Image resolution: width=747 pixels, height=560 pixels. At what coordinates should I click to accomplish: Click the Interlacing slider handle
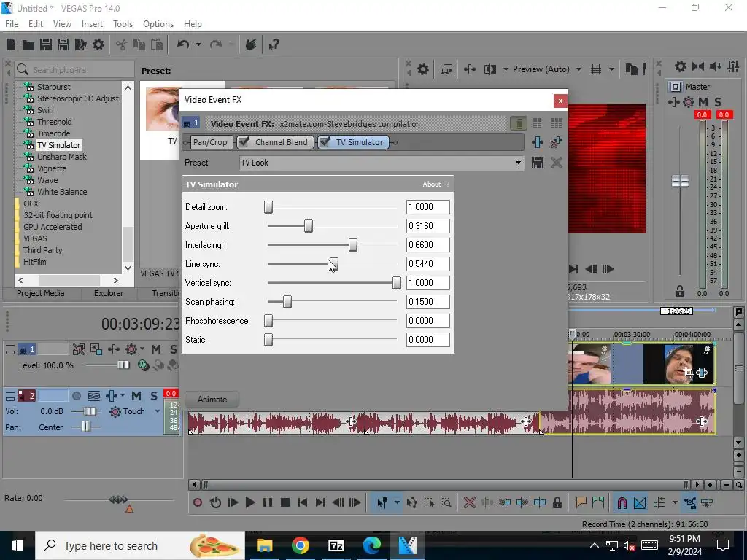pos(352,245)
